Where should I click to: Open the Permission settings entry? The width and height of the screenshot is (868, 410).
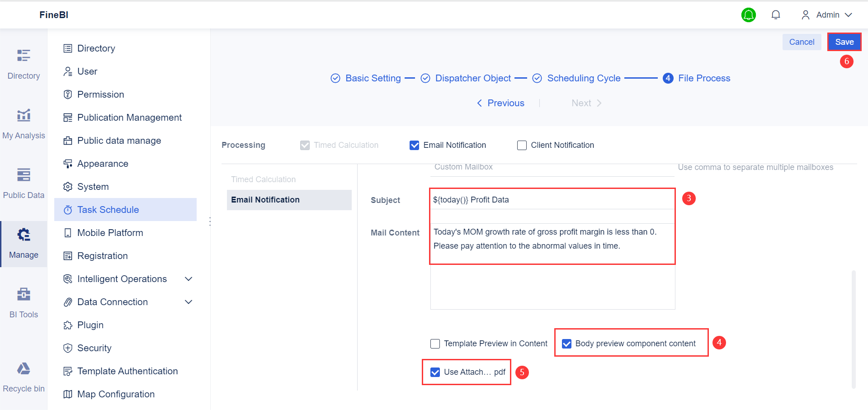(x=126, y=94)
